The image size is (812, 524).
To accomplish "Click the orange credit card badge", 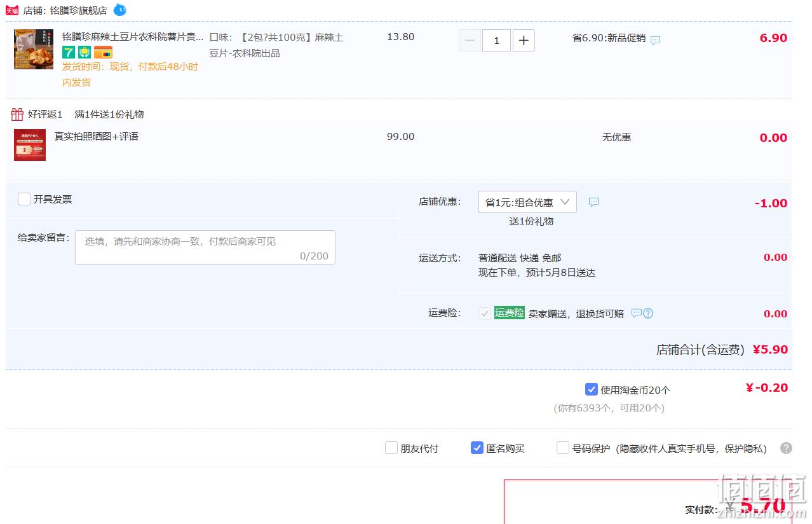I will click(103, 52).
